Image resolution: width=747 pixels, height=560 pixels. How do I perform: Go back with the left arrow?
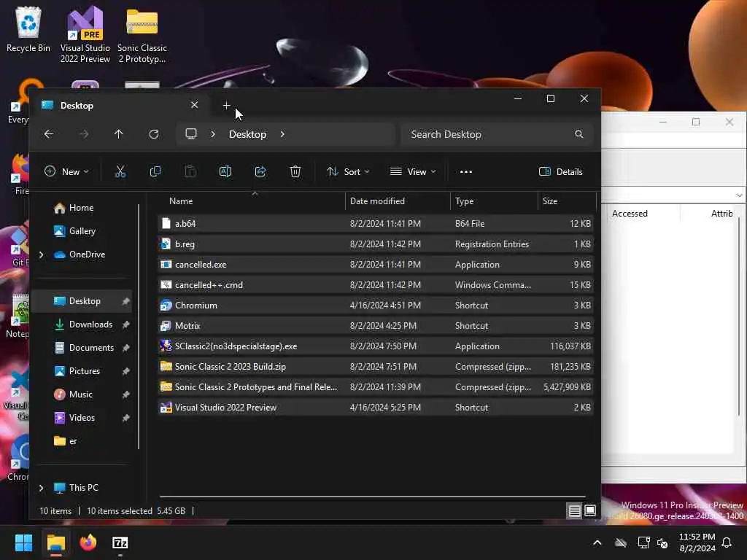(49, 134)
